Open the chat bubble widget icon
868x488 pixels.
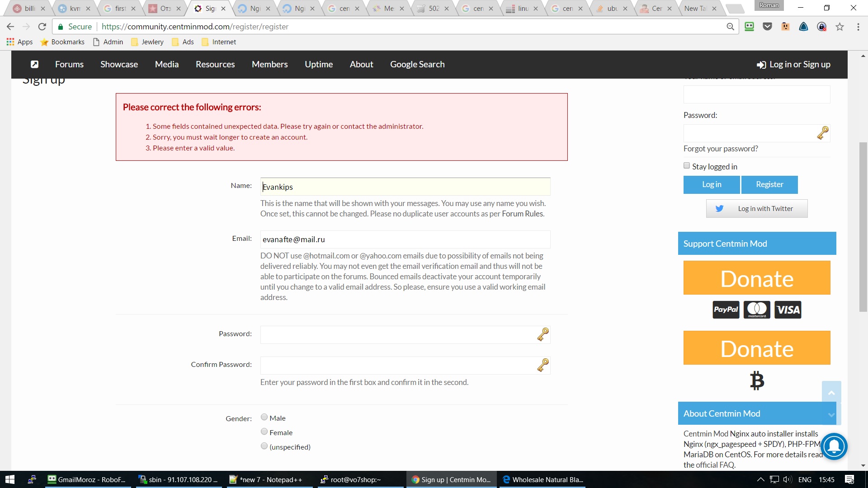coord(834,446)
